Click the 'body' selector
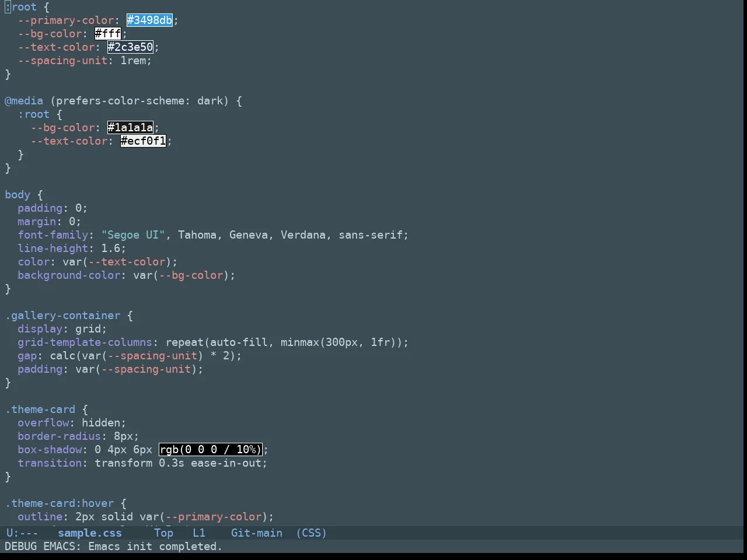747x560 pixels. [x=18, y=195]
